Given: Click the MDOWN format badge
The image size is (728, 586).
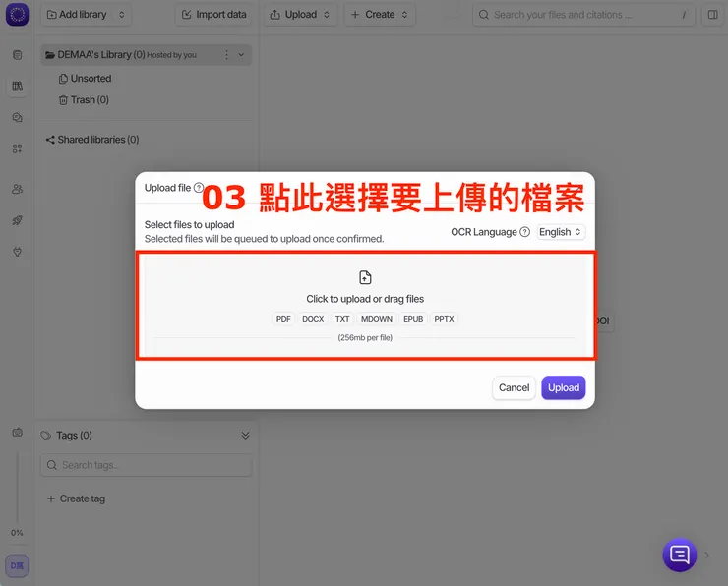Looking at the screenshot, I should click(x=377, y=319).
